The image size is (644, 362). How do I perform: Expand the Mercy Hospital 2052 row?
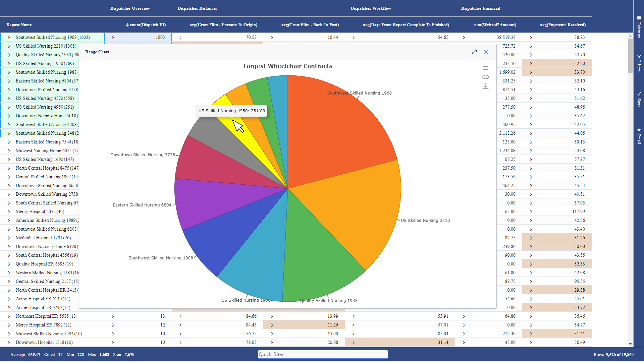[9, 212]
